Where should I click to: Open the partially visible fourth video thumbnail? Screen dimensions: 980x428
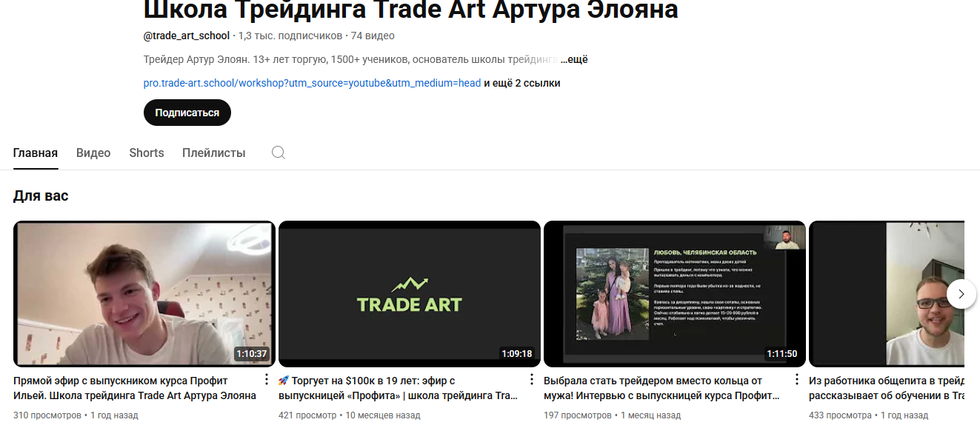(x=887, y=294)
